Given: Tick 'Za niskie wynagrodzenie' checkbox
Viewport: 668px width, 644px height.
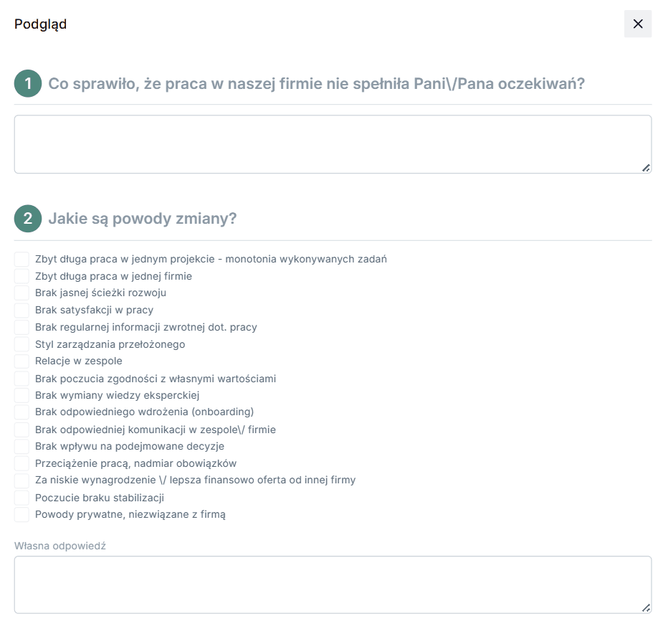Looking at the screenshot, I should point(22,480).
